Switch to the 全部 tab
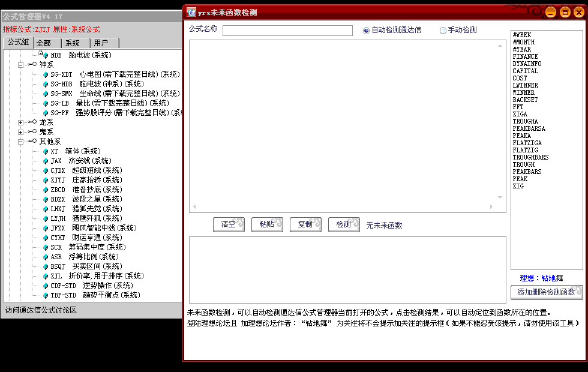 click(47, 43)
